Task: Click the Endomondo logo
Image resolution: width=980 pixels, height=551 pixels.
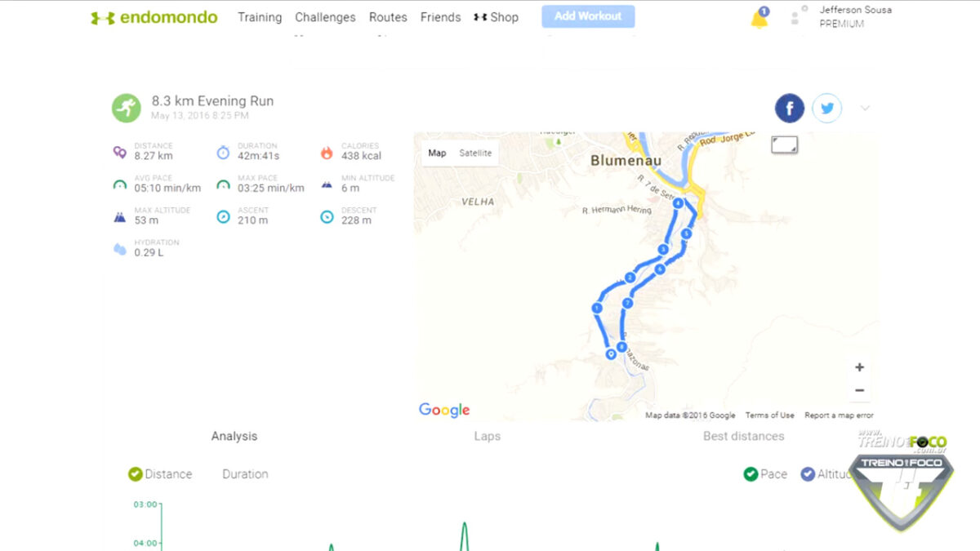Action: coord(154,17)
